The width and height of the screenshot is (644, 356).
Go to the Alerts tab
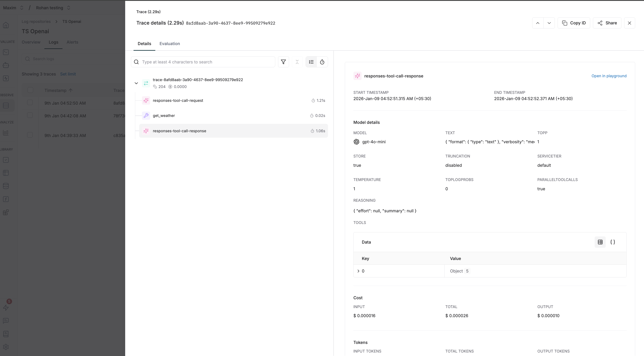72,42
